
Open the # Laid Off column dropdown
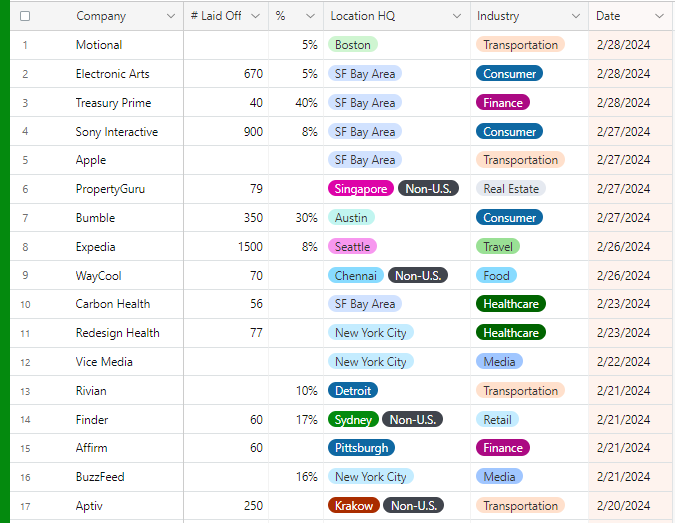[255, 16]
